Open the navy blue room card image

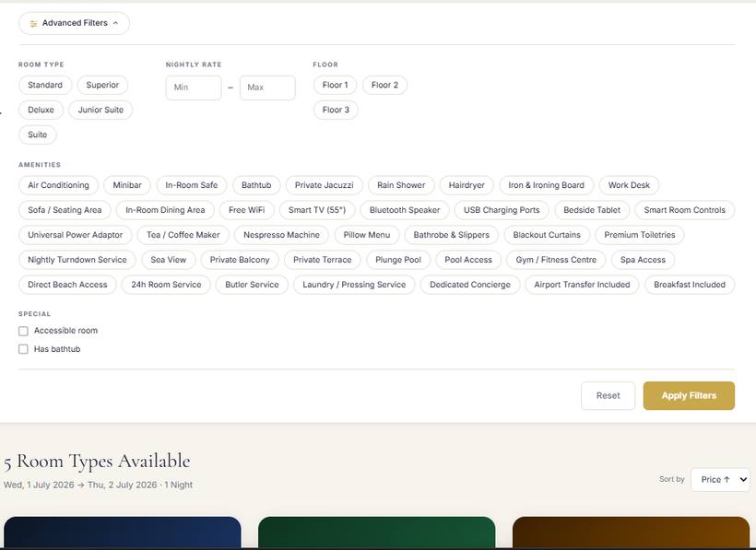[x=123, y=532]
